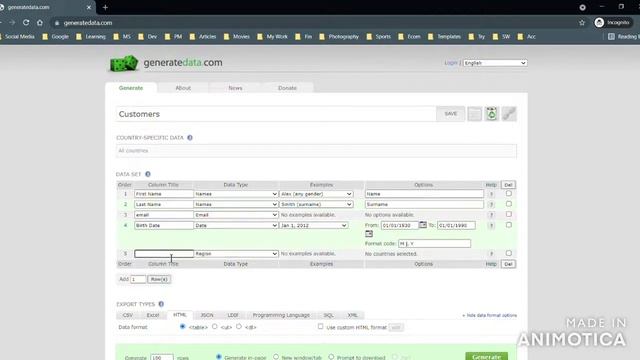Open help for the email row
Image resolution: width=640 pixels, height=360 pixels.
(491, 215)
